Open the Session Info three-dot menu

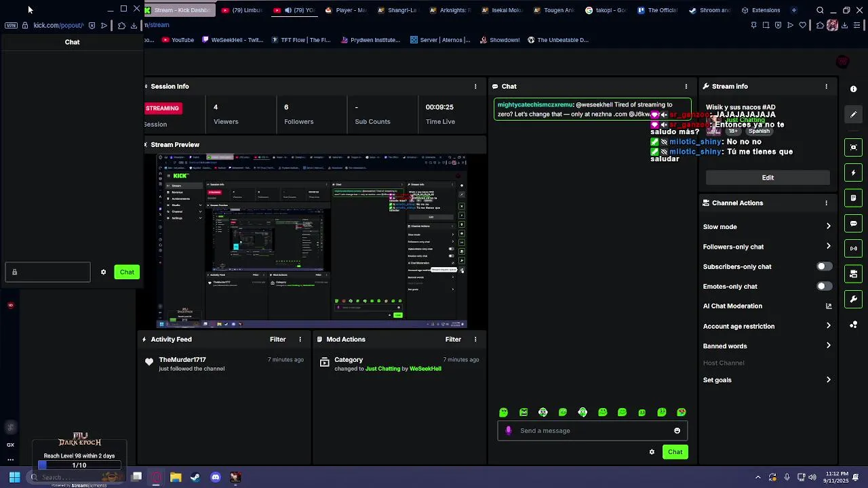coord(475,87)
